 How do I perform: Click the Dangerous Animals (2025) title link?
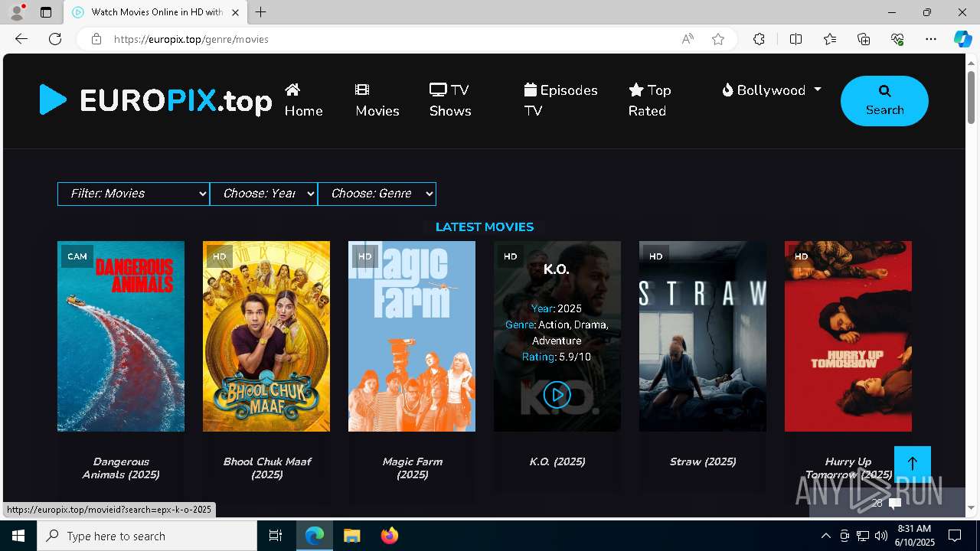tap(121, 468)
